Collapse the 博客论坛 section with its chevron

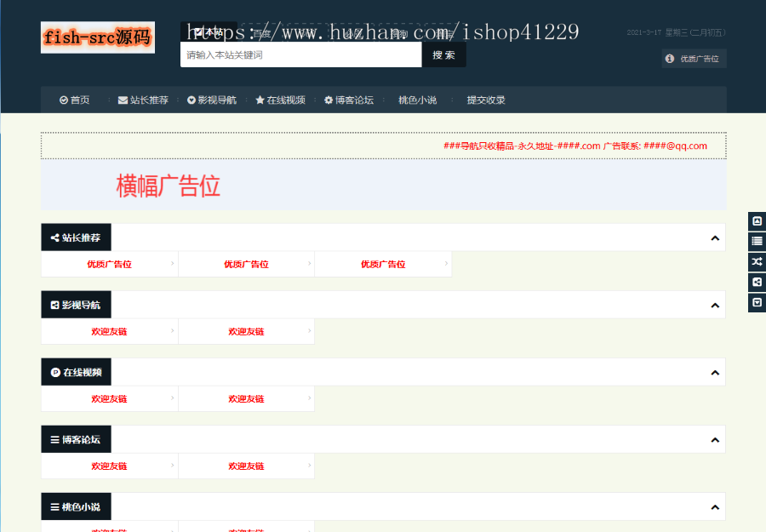tap(715, 440)
